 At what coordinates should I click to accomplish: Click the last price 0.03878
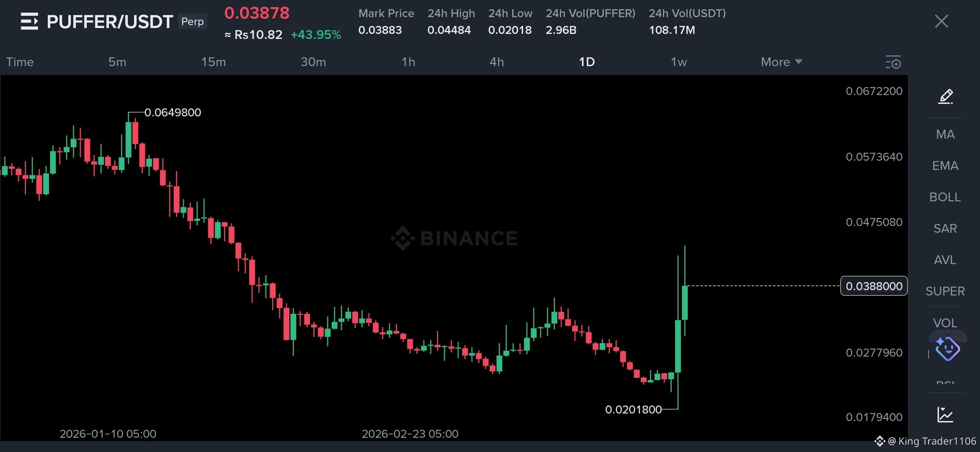pos(257,13)
